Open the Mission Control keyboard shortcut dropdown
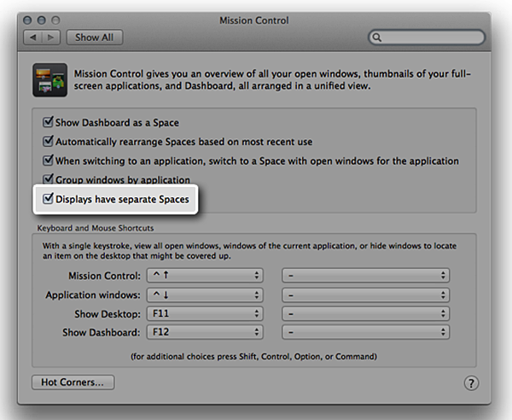 click(x=205, y=276)
